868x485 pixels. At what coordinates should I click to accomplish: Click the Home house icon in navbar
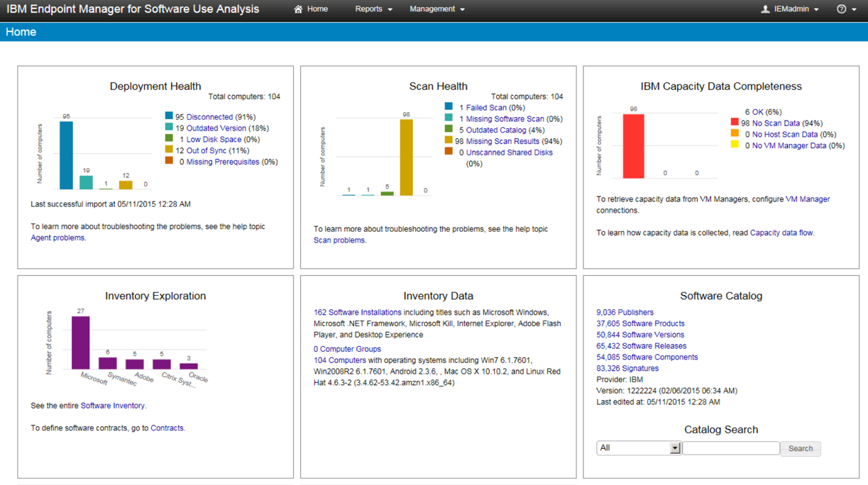[298, 9]
